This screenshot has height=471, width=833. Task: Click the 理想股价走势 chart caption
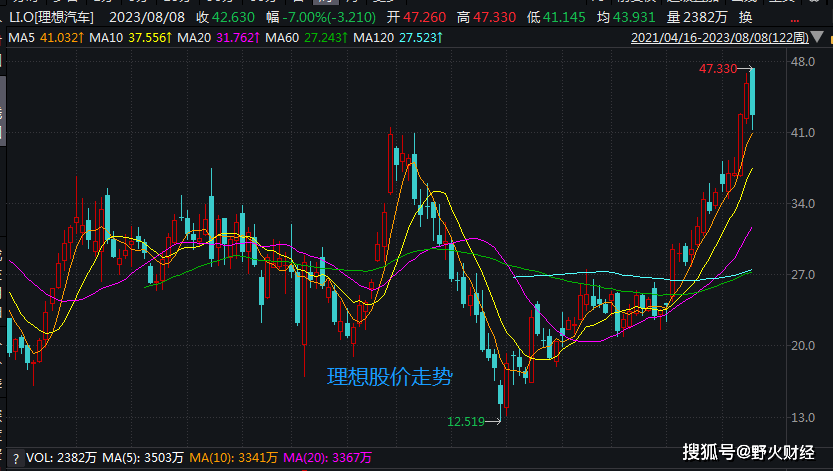coord(389,377)
